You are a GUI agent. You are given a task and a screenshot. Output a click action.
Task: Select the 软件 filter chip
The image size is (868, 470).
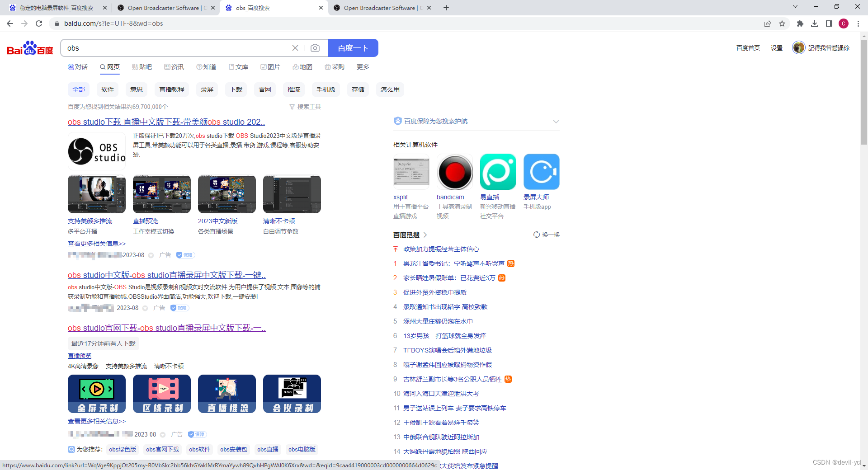tap(107, 89)
